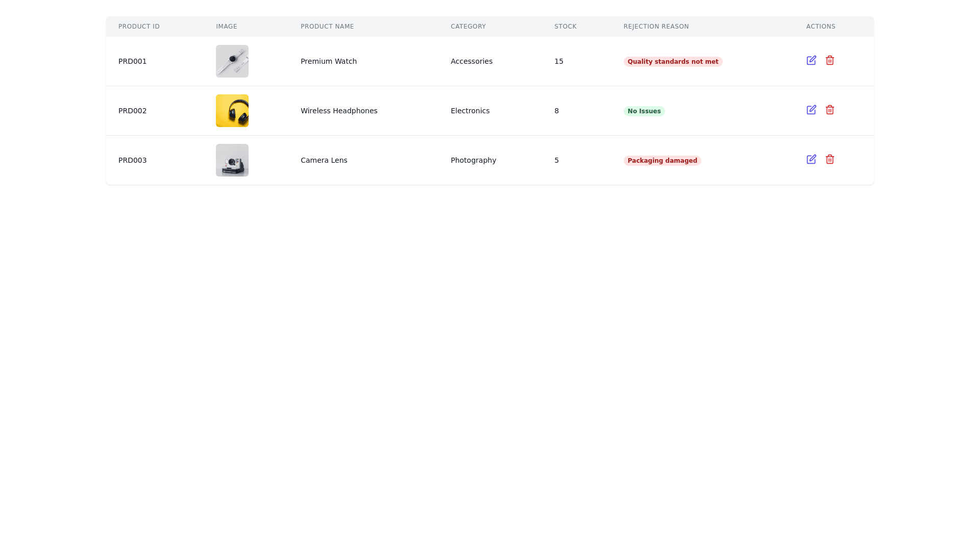Open the Camera Lens thumbnail image
980x551 pixels.
pyautogui.click(x=232, y=160)
